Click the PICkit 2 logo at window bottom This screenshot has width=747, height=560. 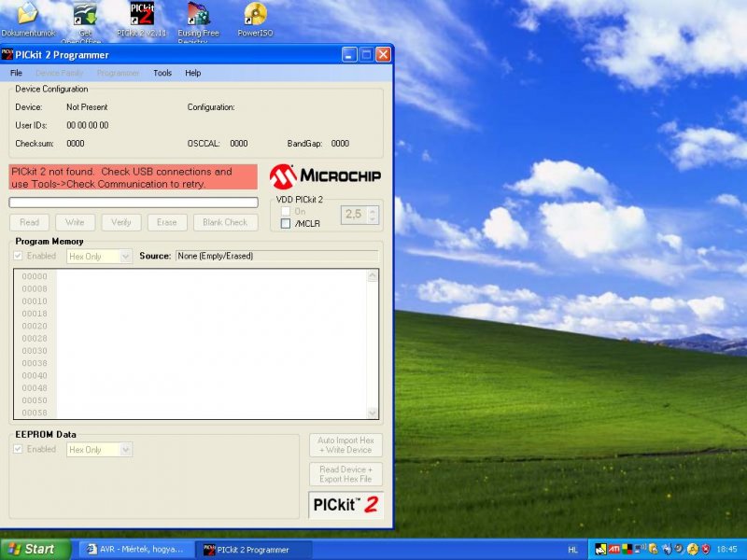click(345, 505)
